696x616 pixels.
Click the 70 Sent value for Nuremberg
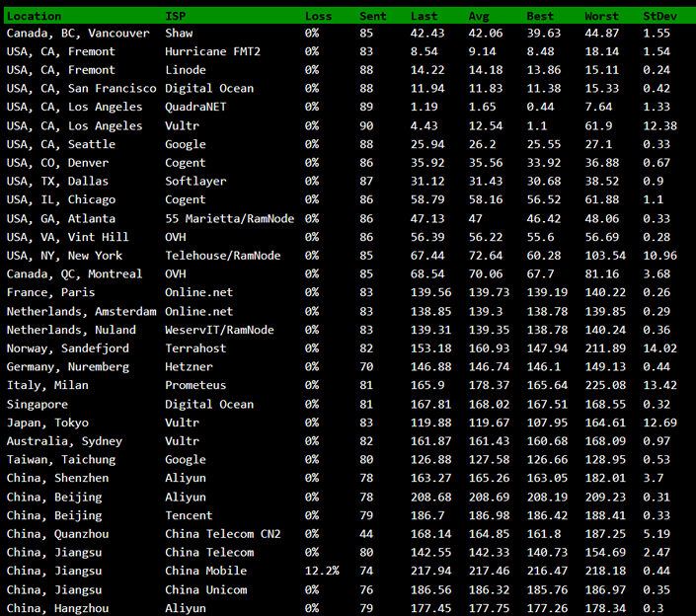[x=366, y=367]
